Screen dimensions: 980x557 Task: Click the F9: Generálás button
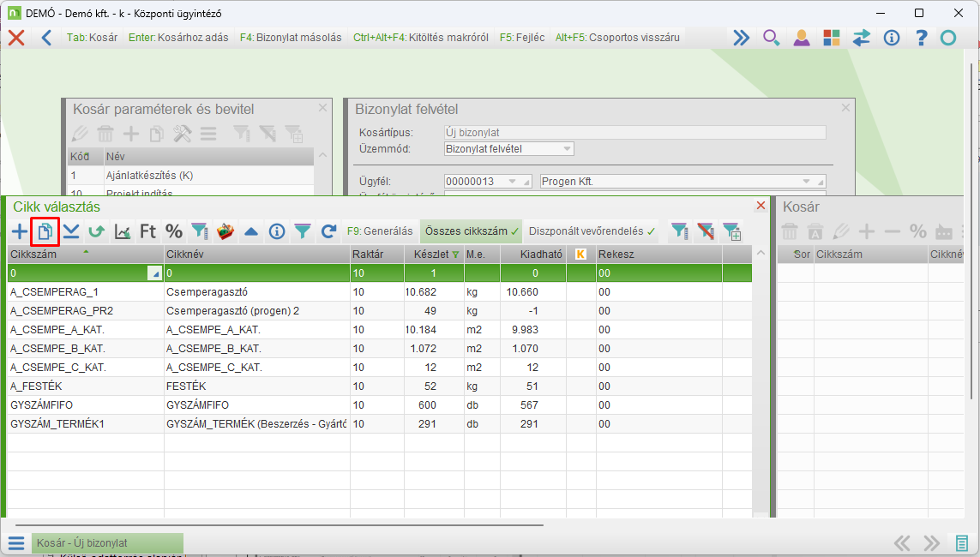[379, 231]
